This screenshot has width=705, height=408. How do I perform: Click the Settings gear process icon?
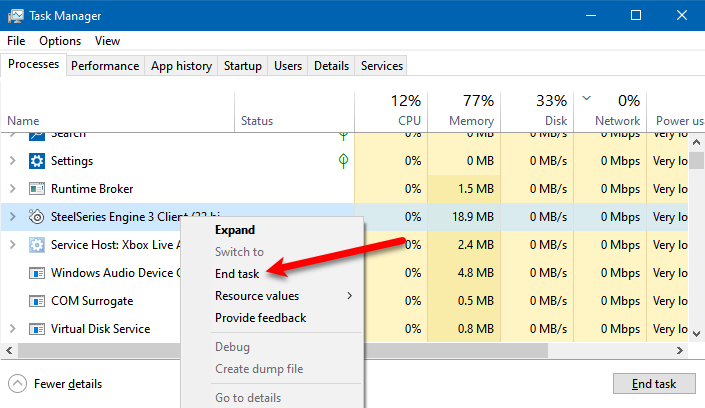click(x=37, y=161)
